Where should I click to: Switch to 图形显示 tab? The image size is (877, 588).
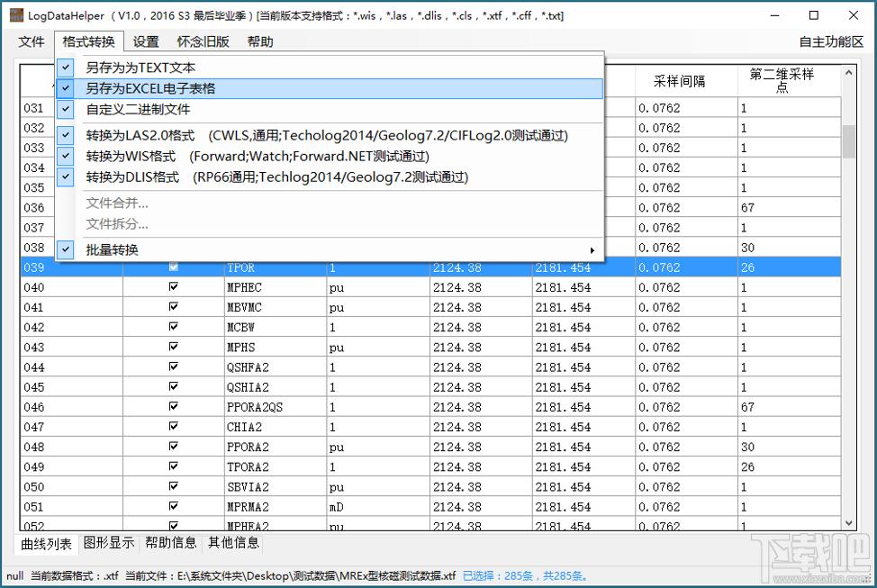click(109, 543)
